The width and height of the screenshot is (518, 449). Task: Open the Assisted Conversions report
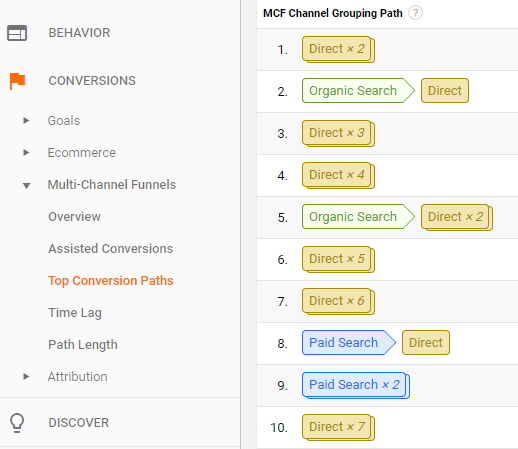coord(110,249)
